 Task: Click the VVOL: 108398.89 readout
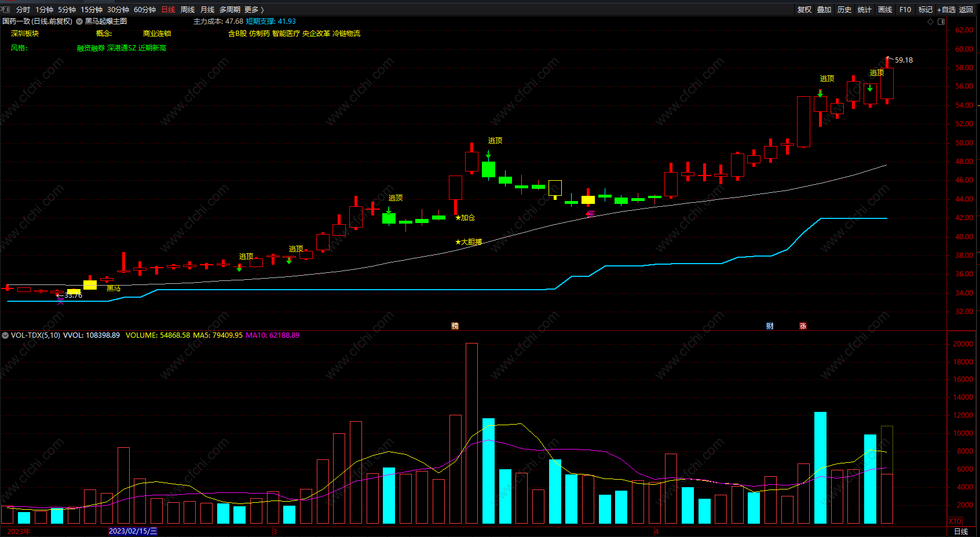pyautogui.click(x=92, y=335)
